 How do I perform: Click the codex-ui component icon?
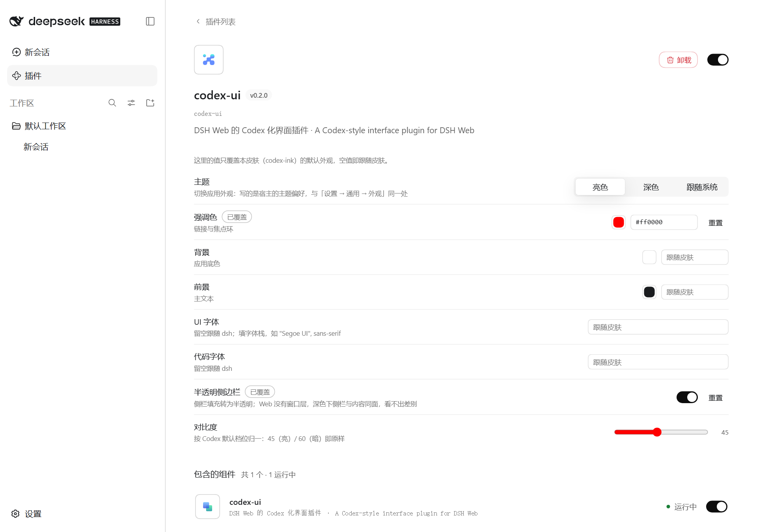207,506
